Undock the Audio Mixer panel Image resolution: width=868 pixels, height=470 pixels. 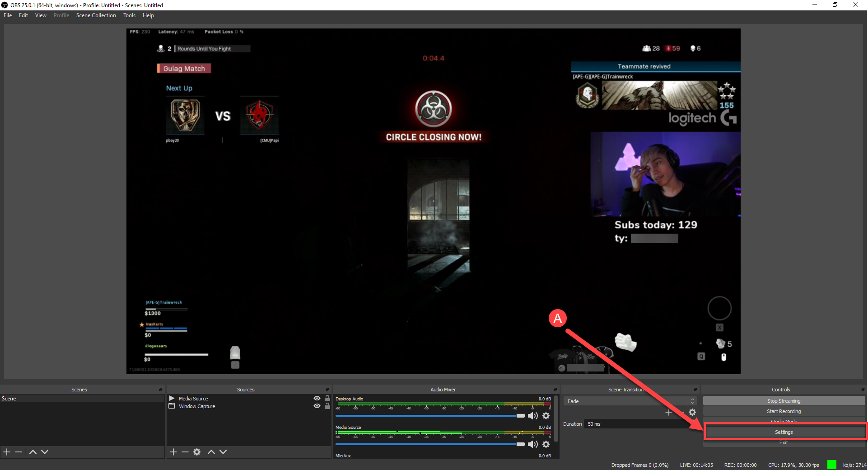point(555,390)
